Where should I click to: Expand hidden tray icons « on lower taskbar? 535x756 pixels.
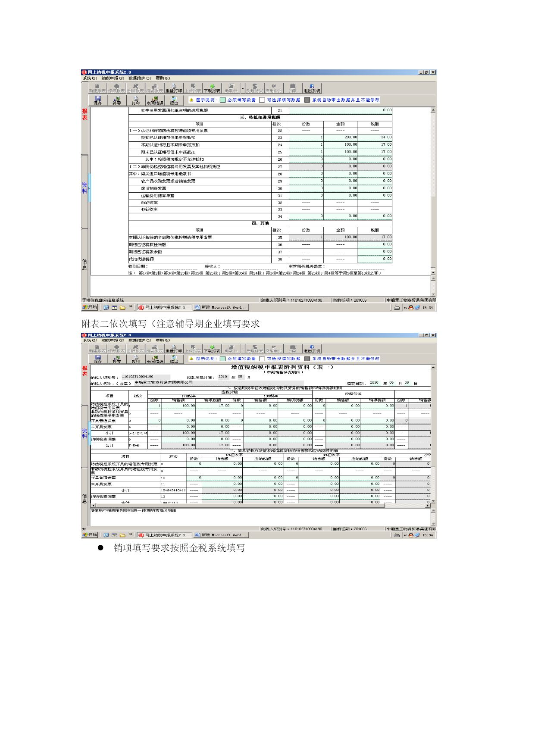pos(405,535)
